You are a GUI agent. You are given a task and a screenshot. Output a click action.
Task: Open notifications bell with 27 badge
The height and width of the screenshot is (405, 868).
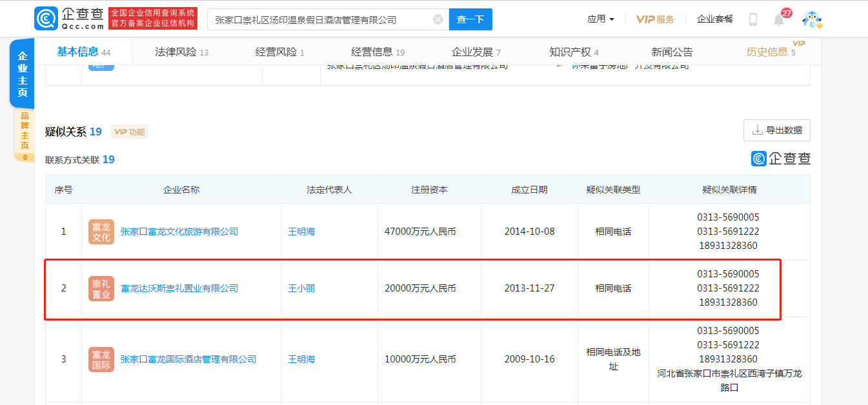[779, 20]
